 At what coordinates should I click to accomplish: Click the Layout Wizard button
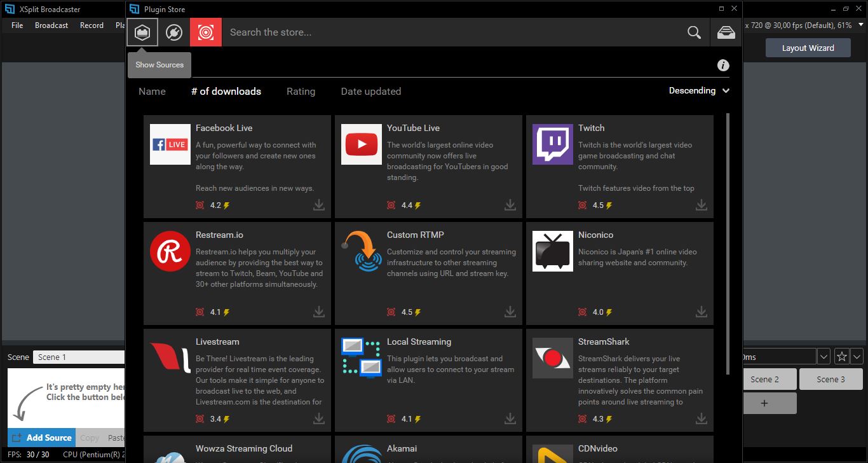point(808,48)
